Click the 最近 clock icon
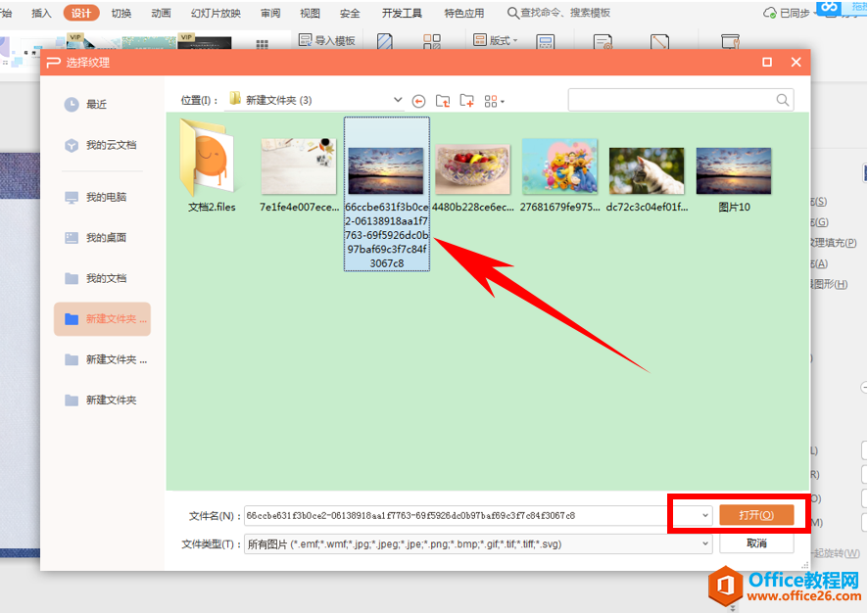 click(x=72, y=104)
